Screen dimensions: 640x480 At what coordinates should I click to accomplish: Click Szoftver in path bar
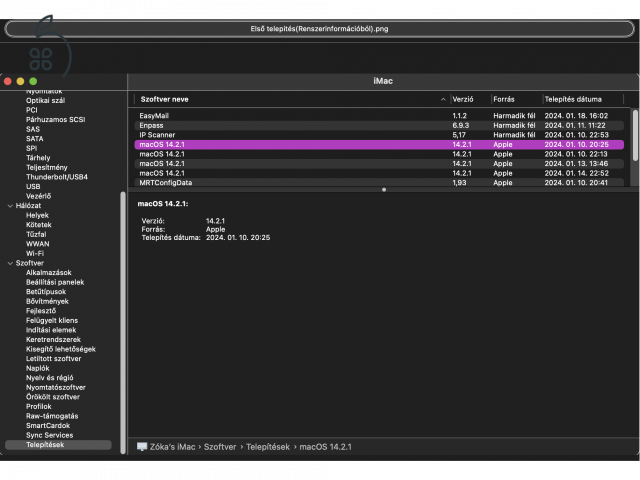(x=220, y=447)
